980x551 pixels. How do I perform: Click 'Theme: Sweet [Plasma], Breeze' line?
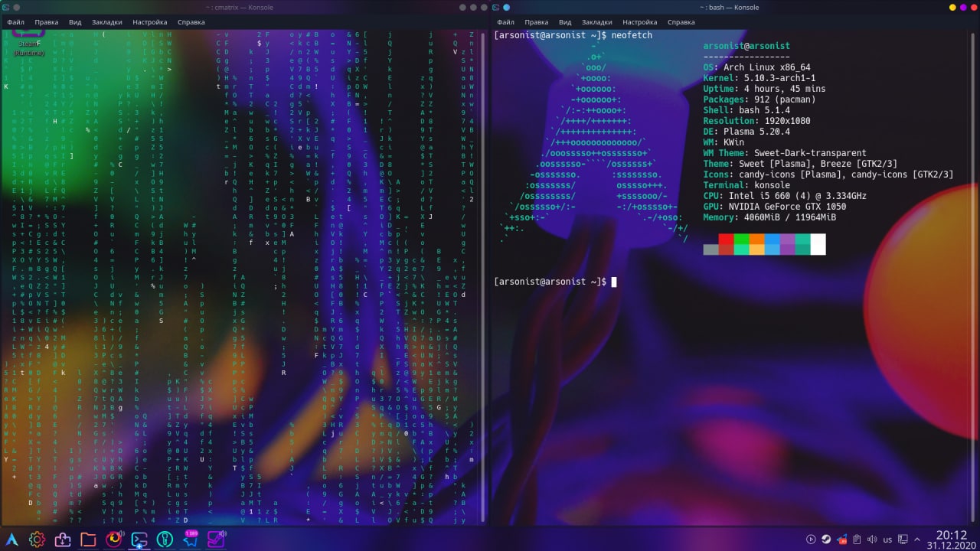coord(800,164)
